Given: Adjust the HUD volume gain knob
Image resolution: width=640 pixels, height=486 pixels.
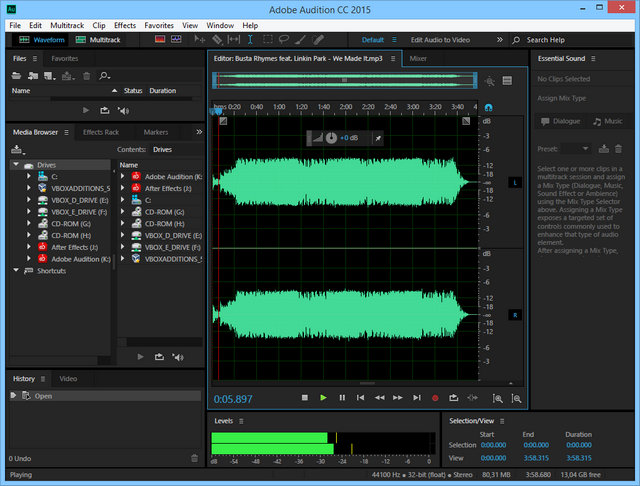Looking at the screenshot, I should tap(330, 137).
